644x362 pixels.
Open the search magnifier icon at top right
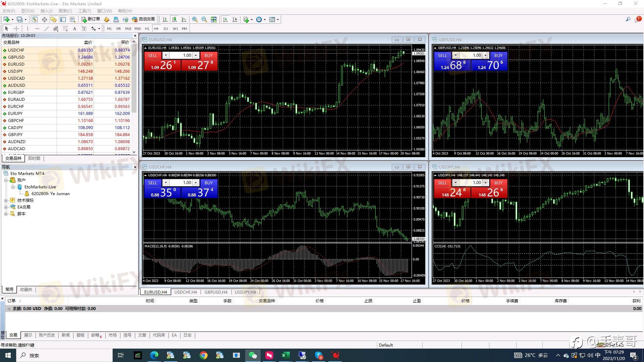coord(628,19)
